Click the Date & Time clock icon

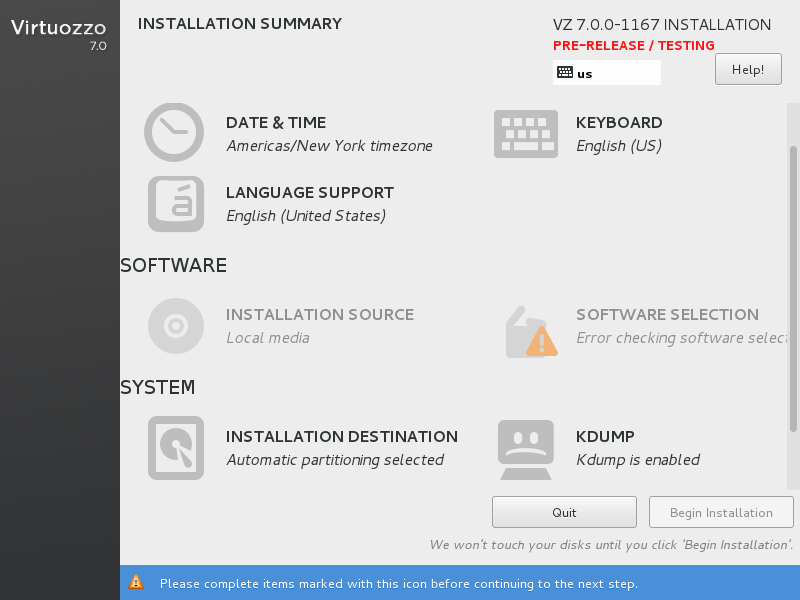(x=174, y=133)
